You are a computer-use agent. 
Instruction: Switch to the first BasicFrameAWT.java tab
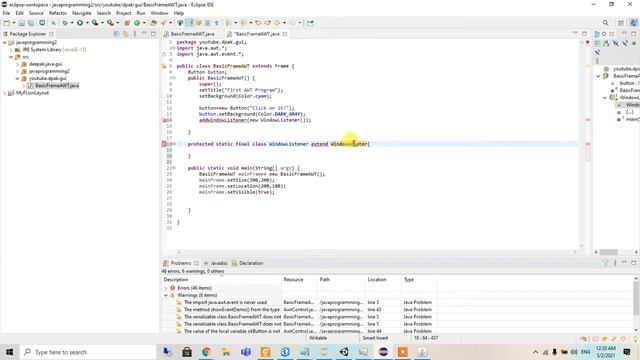[192, 34]
